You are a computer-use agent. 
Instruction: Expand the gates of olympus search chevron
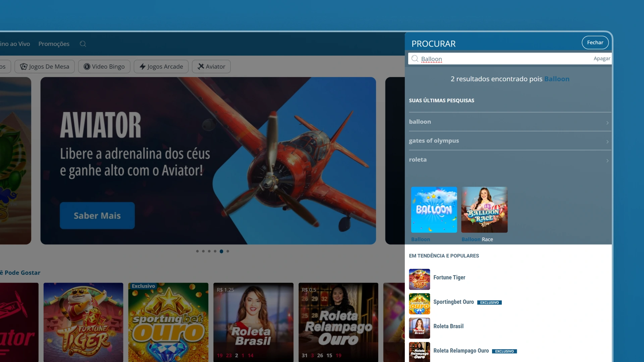607,142
